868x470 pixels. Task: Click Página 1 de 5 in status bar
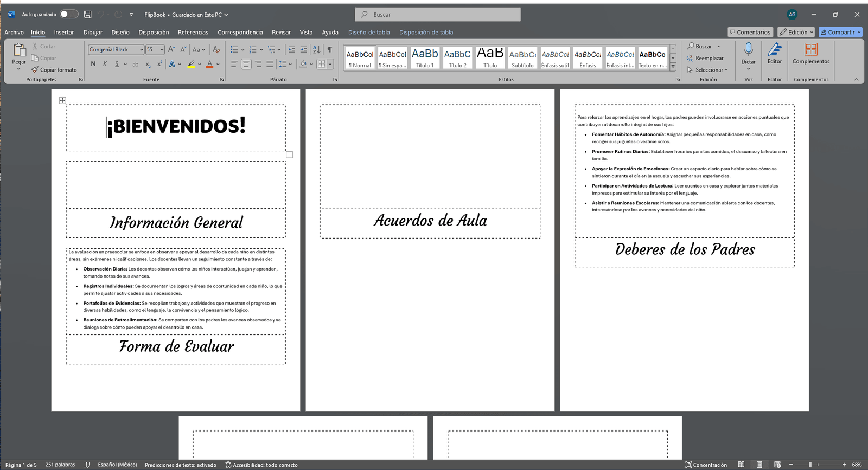pos(21,465)
